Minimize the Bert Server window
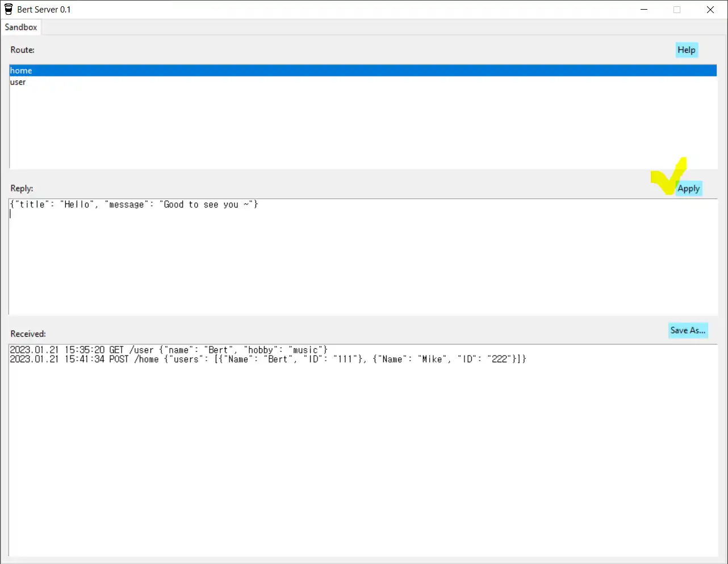Viewport: 728px width, 564px height. coord(644,10)
